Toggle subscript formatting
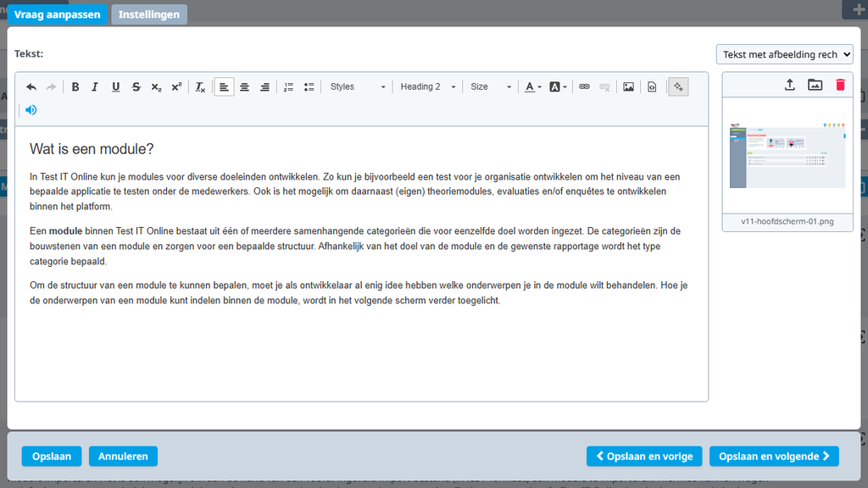868x488 pixels. click(156, 87)
